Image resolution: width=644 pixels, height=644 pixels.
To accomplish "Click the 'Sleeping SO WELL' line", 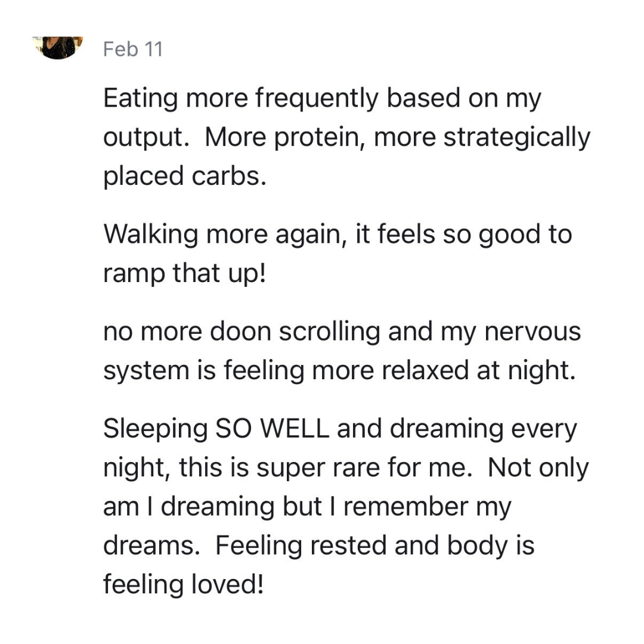I will click(340, 429).
